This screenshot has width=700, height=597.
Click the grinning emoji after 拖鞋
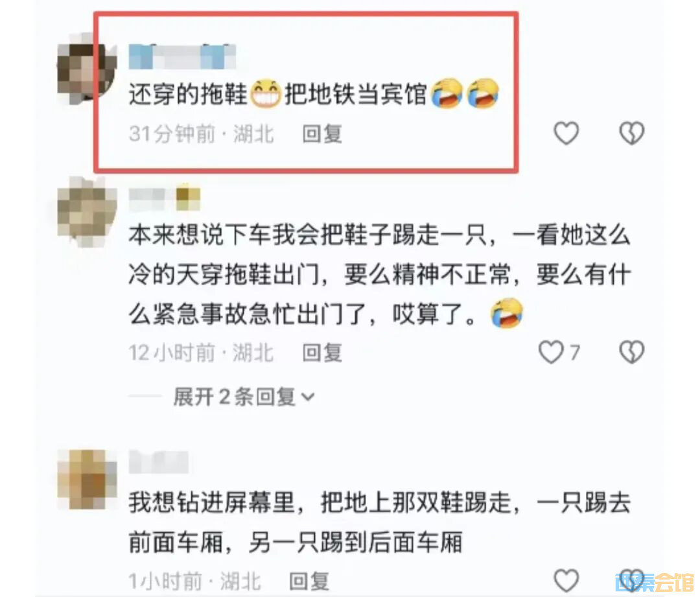tap(265, 94)
